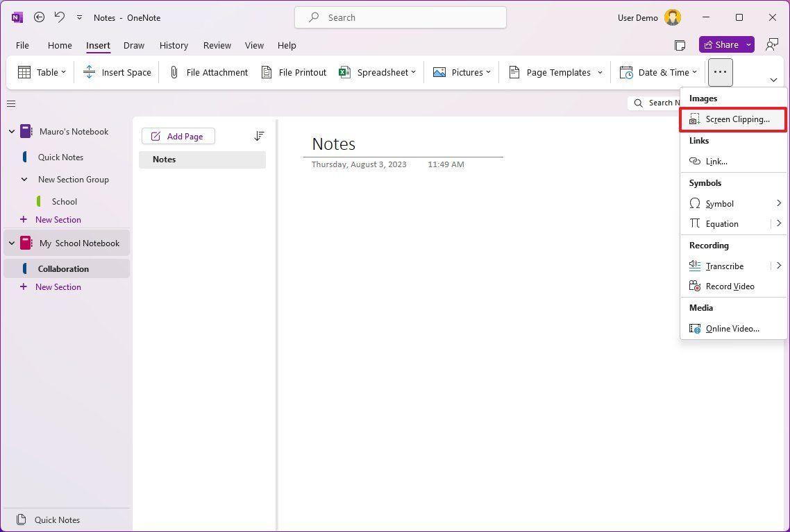This screenshot has height=532, width=790.
Task: Open Quick Notes at the bottom
Action: (57, 520)
